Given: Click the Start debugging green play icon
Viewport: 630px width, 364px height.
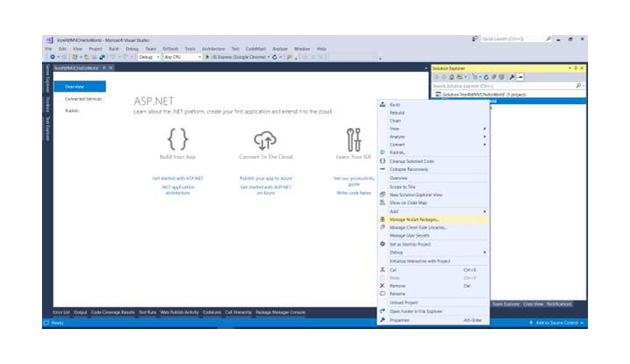Looking at the screenshot, I should pyautogui.click(x=207, y=57).
